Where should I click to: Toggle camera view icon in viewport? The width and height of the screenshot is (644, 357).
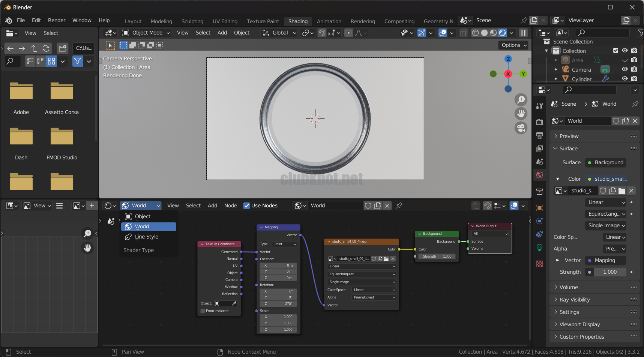coord(521,128)
